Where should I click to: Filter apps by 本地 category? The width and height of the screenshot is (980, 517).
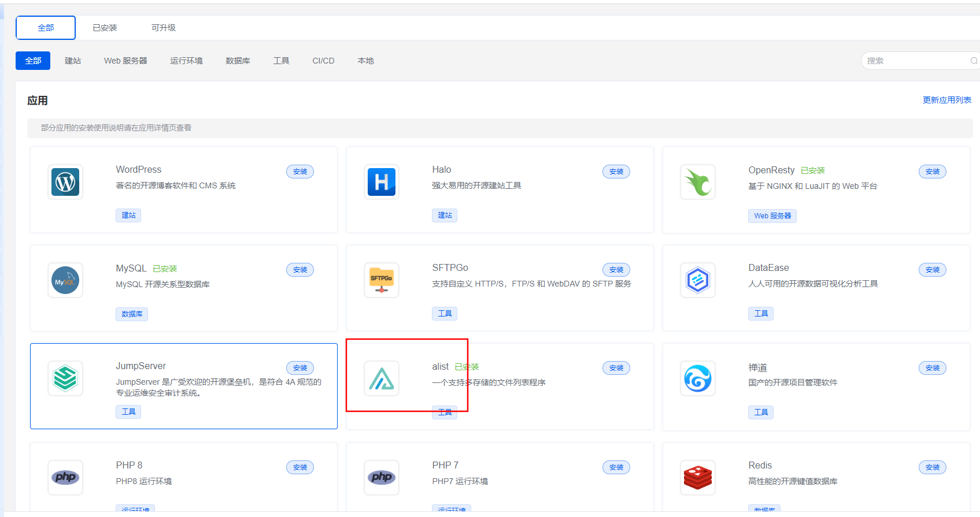click(365, 61)
